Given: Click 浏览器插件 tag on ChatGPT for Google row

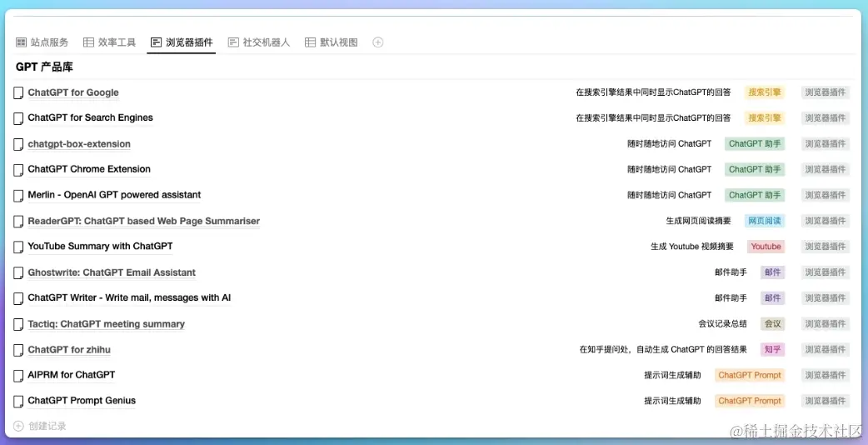Looking at the screenshot, I should click(826, 92).
